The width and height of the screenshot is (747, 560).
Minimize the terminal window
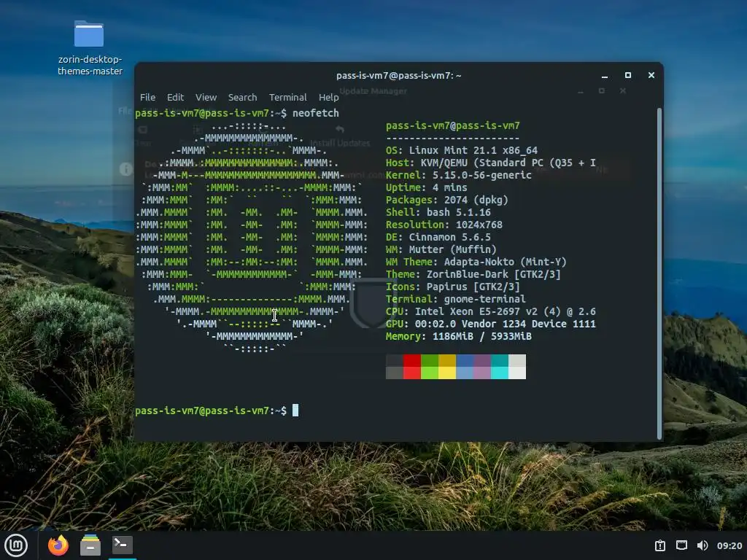605,76
